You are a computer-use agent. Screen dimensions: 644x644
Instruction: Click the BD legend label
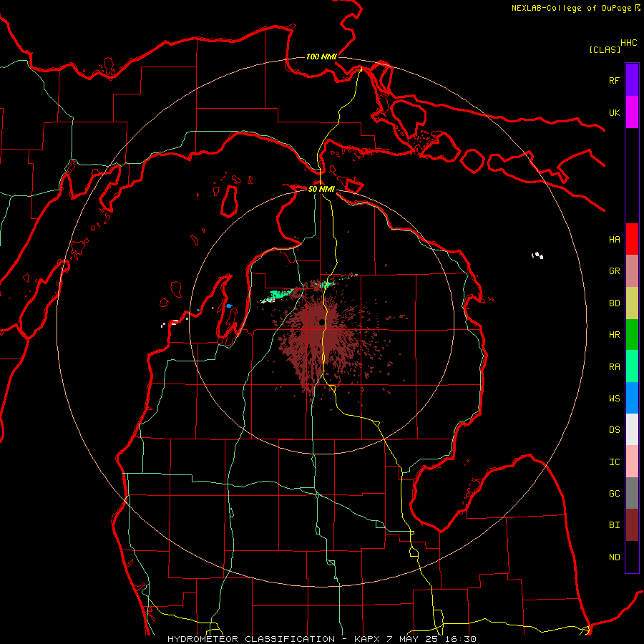(614, 303)
